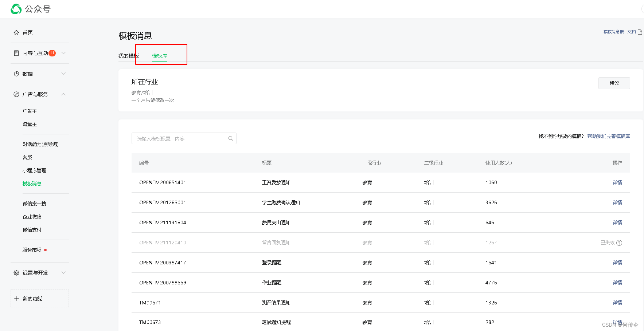The width and height of the screenshot is (644, 331).
Task: Click the 使用人数(人) column header
Action: tap(499, 163)
